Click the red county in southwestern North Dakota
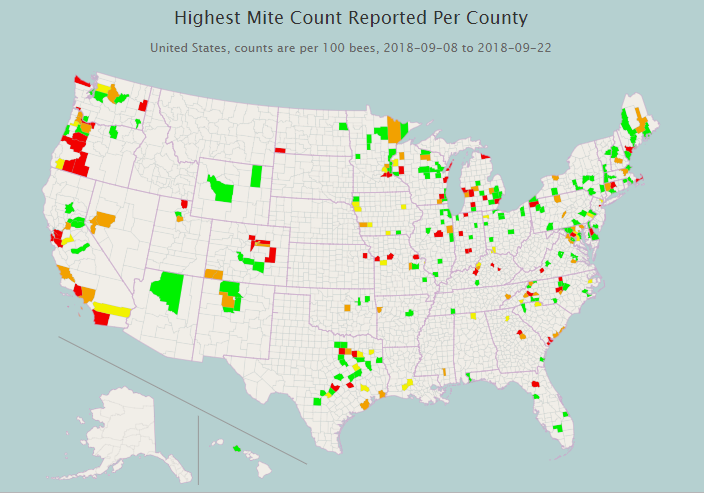 pyautogui.click(x=280, y=150)
